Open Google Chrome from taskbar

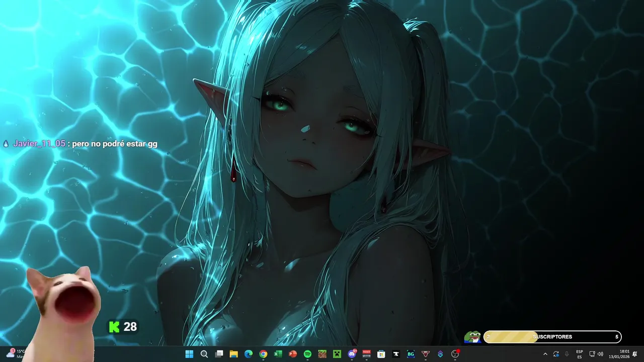(263, 354)
